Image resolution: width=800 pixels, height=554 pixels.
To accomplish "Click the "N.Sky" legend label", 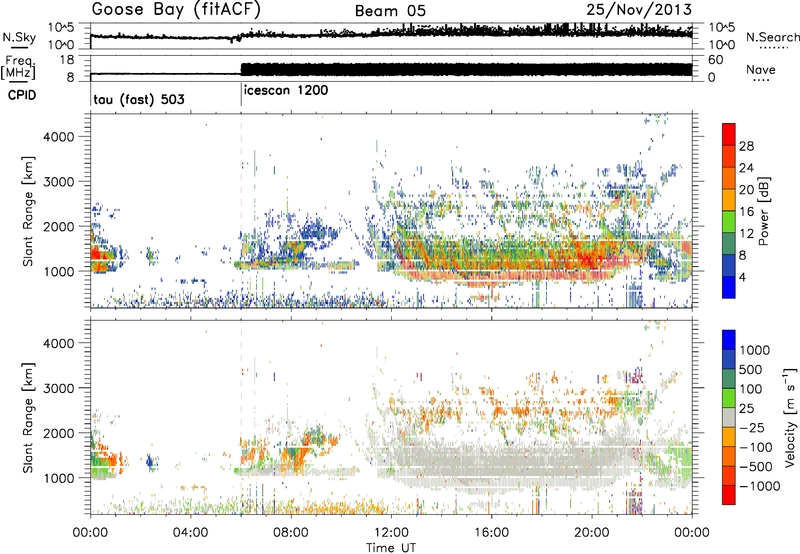I will pos(19,37).
